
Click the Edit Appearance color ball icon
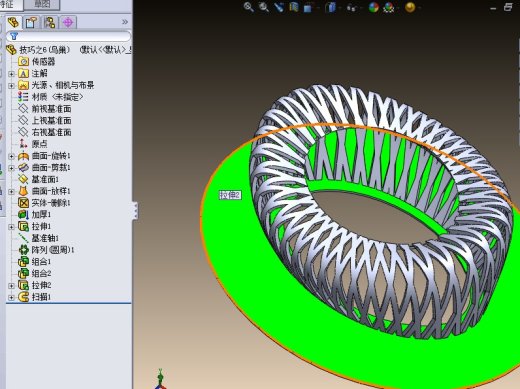[x=374, y=7]
